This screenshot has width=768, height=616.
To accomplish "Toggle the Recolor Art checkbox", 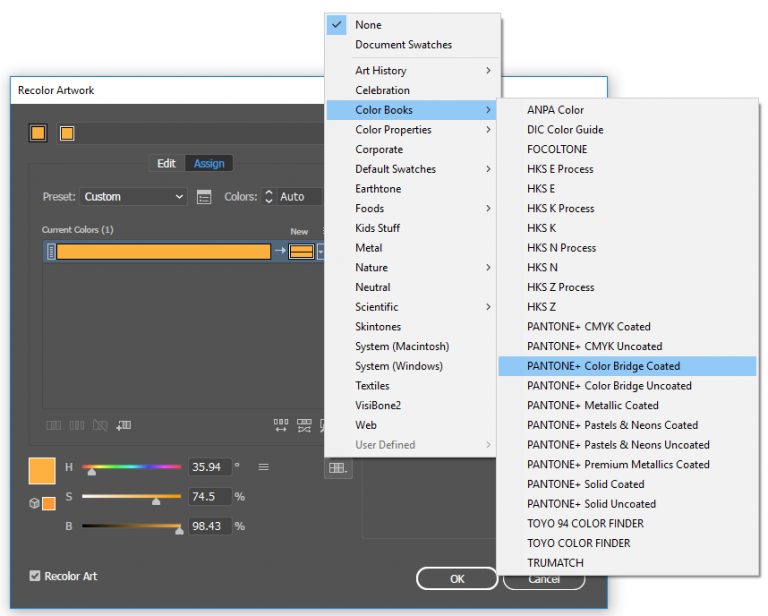I will pos(35,576).
